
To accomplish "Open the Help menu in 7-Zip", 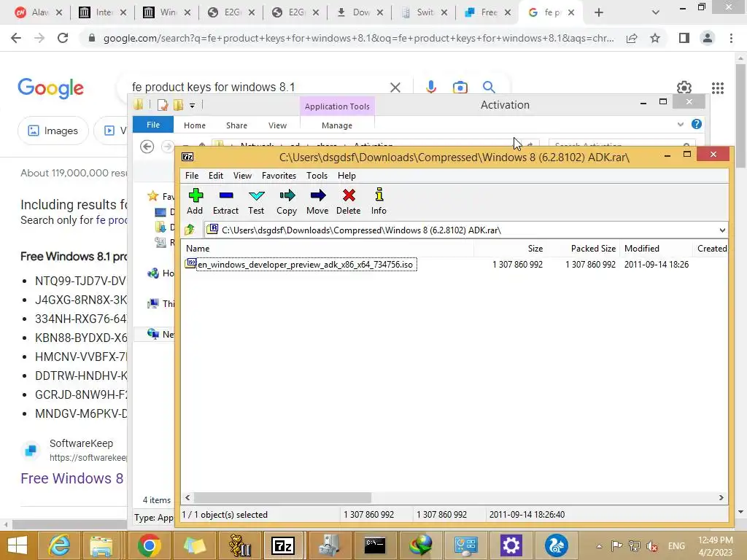I will pyautogui.click(x=347, y=176).
